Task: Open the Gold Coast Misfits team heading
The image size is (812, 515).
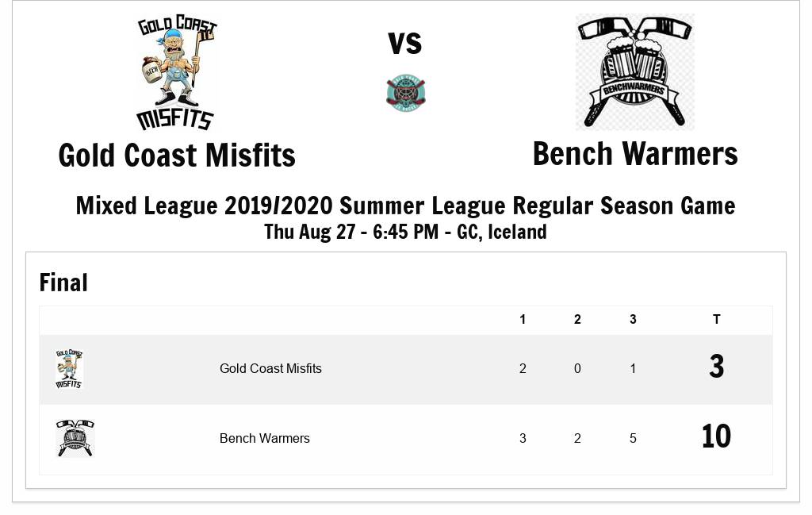Action: click(x=177, y=155)
